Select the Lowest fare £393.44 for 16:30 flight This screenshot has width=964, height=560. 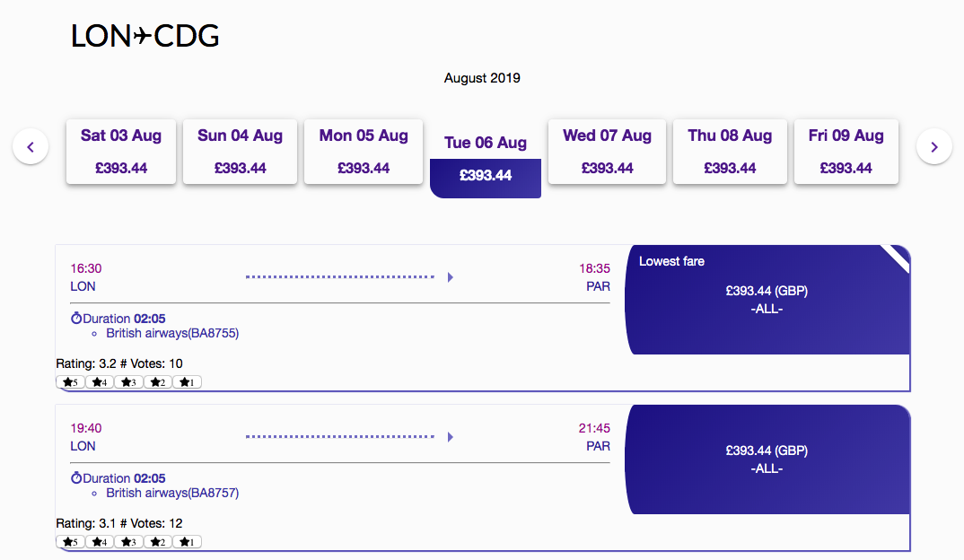[x=767, y=300]
